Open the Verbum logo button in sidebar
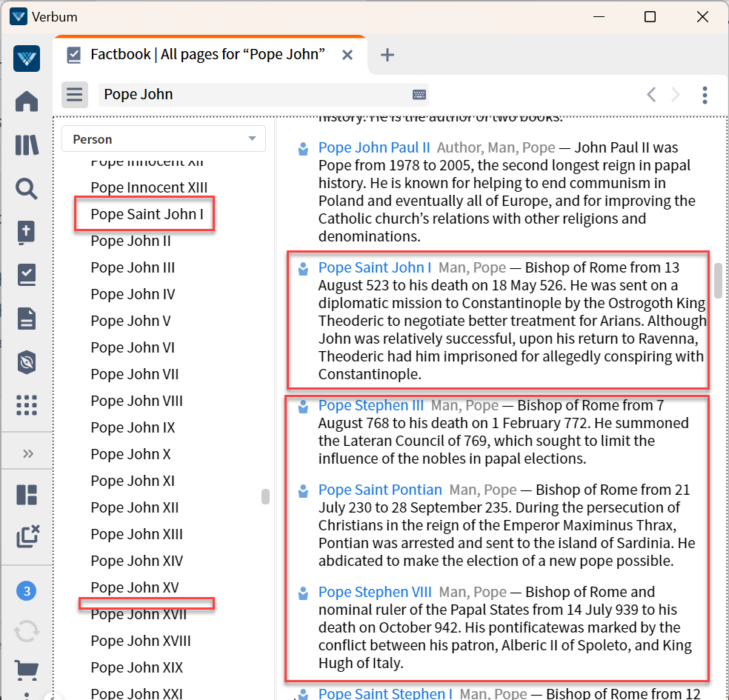The height and width of the screenshot is (700, 729). (x=27, y=59)
